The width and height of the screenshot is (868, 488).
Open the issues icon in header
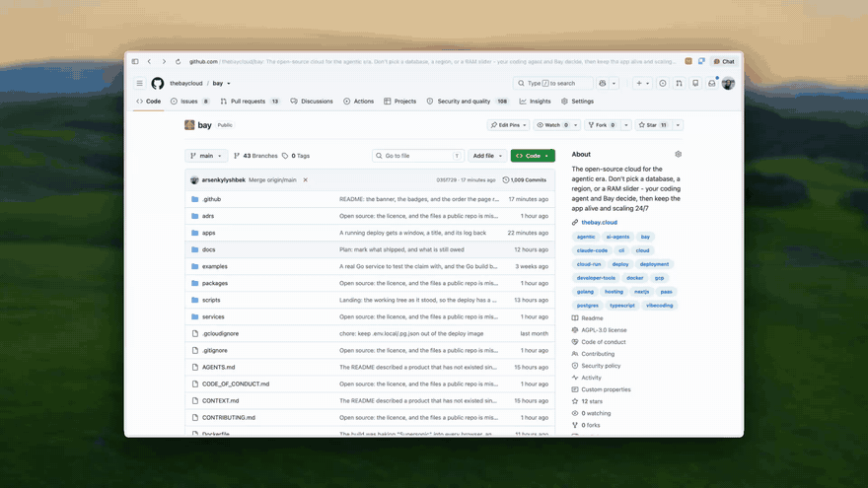pos(663,84)
